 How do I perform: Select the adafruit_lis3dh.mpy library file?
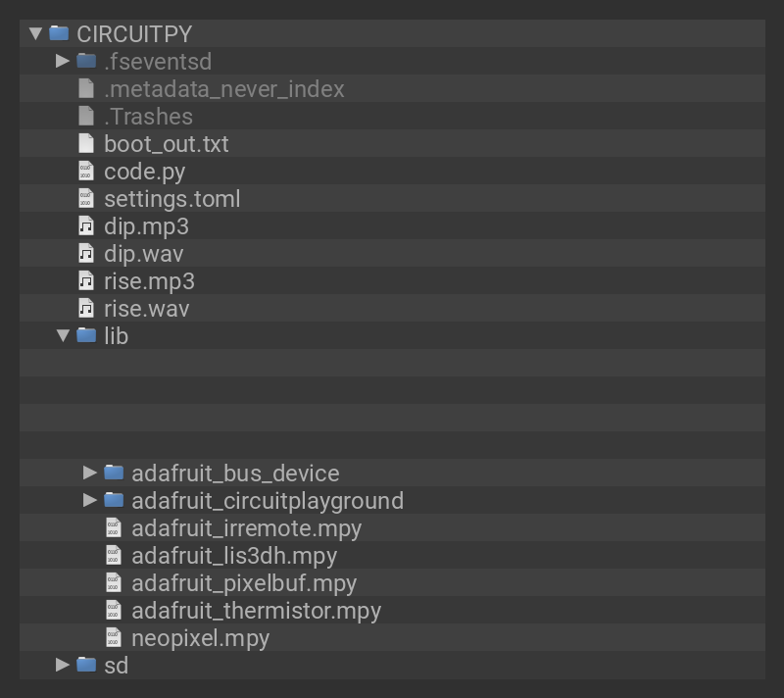tap(234, 555)
